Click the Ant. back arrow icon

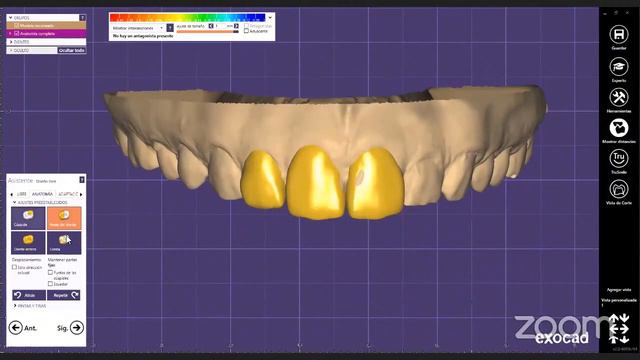coord(16,327)
